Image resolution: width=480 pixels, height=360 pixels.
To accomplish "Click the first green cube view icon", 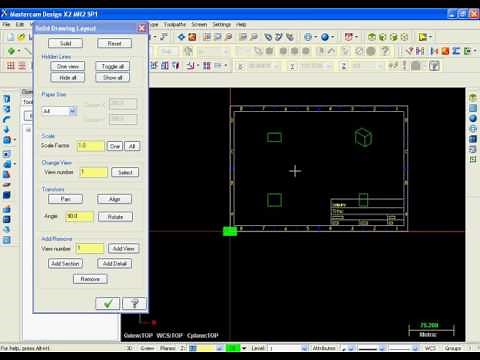I will tap(372, 37).
